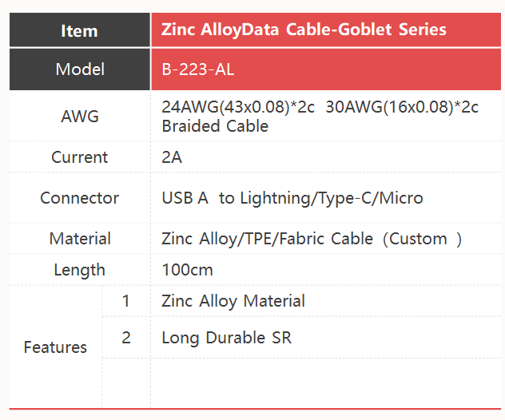
Task: Click the Current row label
Action: [80, 157]
